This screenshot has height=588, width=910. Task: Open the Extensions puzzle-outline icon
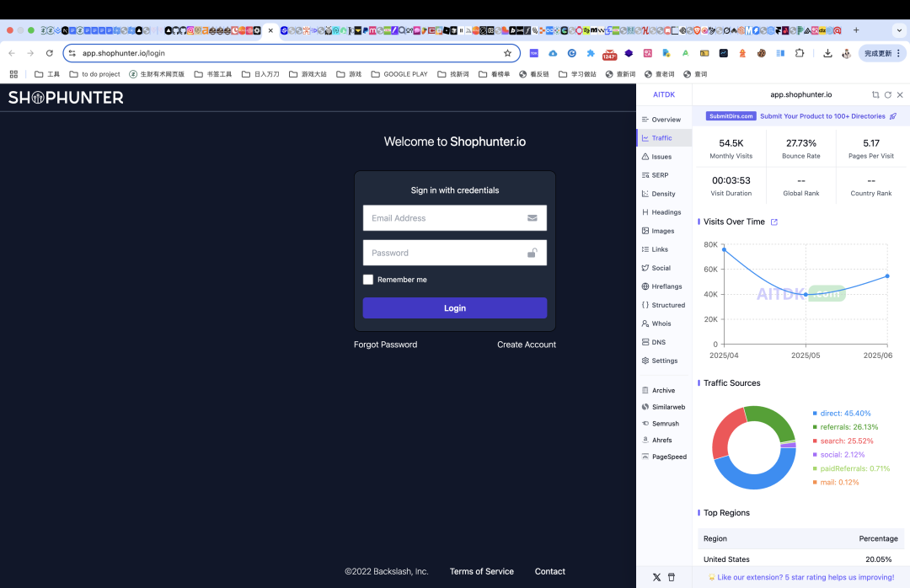pos(800,53)
